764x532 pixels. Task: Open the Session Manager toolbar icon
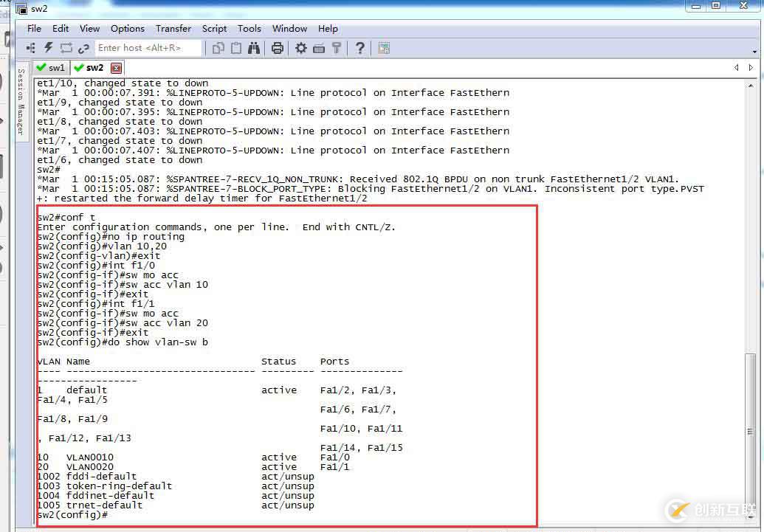coord(31,48)
